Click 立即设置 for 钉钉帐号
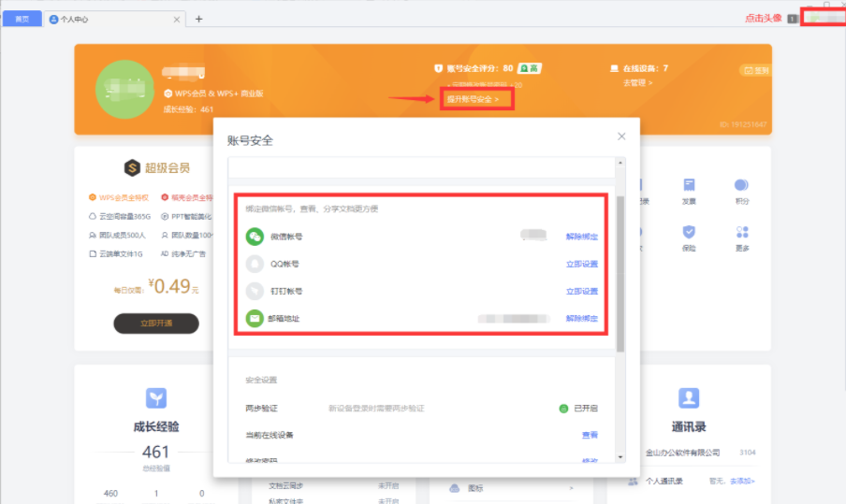The height and width of the screenshot is (504, 846). point(582,292)
